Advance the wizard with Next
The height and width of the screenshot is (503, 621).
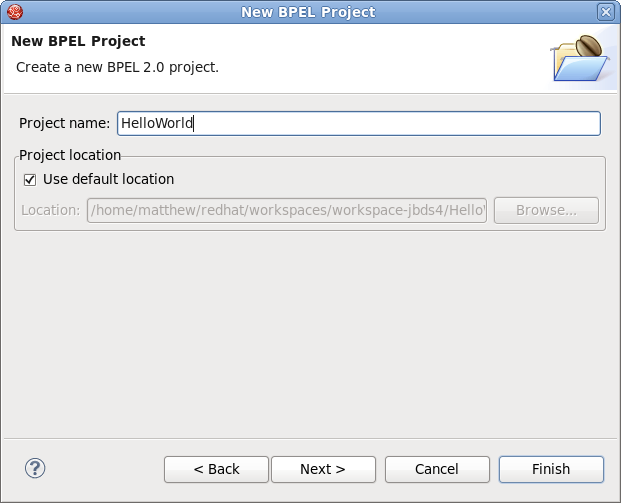(x=323, y=469)
